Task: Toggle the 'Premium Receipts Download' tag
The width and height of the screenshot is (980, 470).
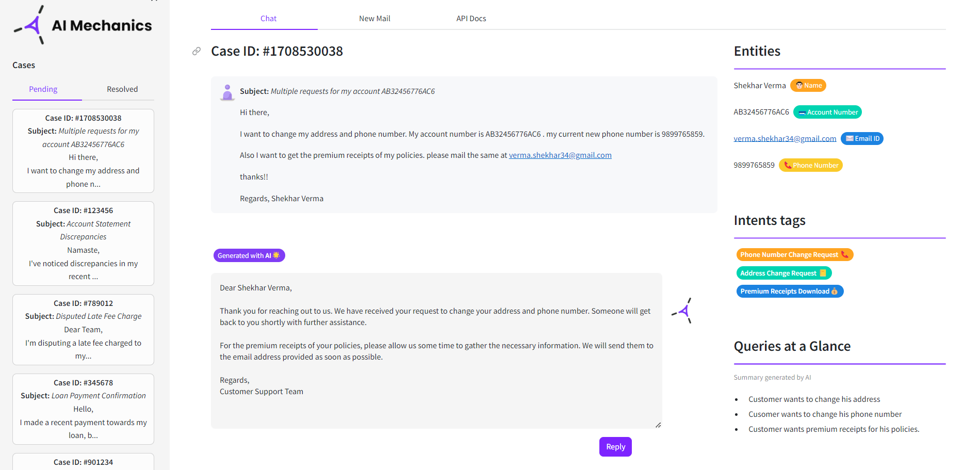Action: point(789,291)
